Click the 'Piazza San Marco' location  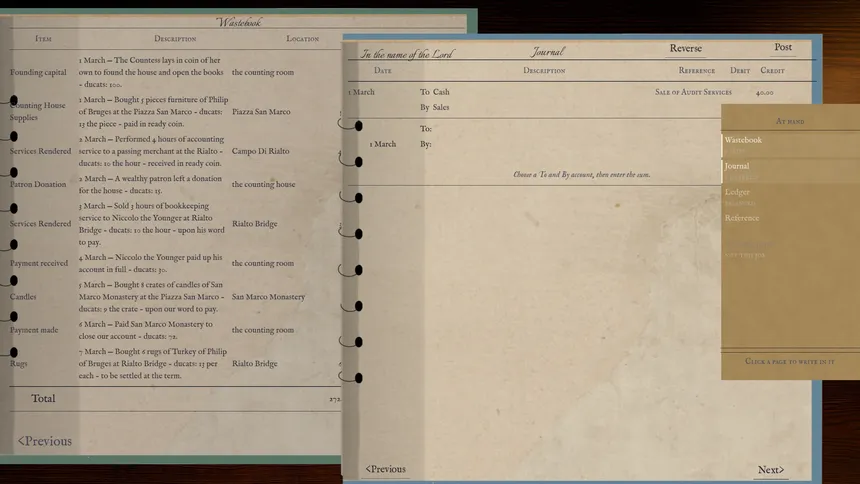(x=261, y=112)
